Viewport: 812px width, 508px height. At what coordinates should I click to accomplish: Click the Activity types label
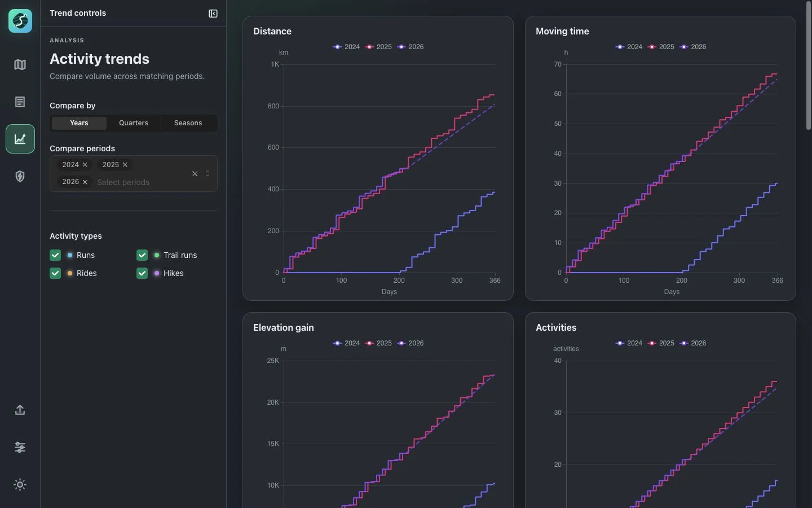pyautogui.click(x=76, y=236)
